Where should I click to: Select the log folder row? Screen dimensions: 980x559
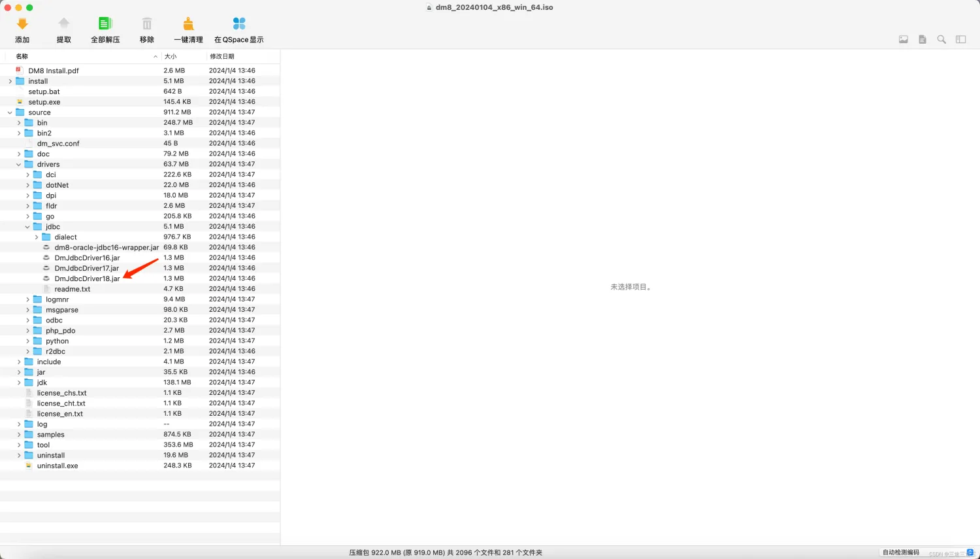coord(140,424)
